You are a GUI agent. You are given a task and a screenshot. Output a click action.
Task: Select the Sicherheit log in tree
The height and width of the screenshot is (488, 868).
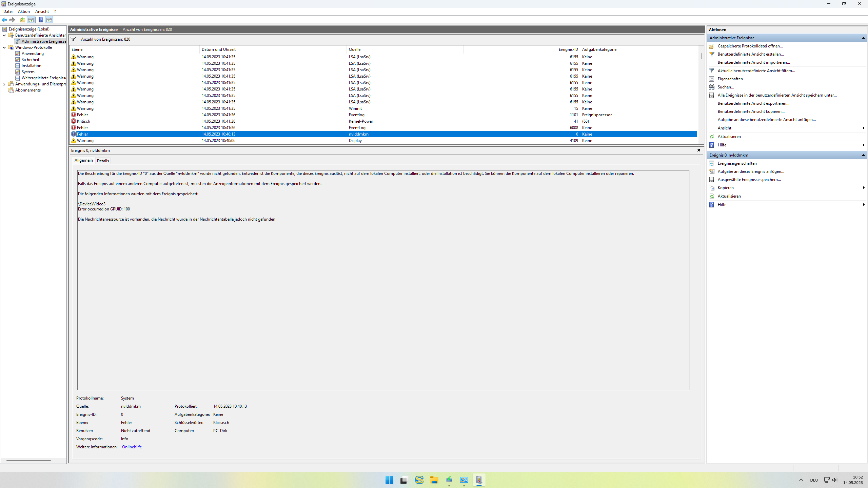(30, 60)
